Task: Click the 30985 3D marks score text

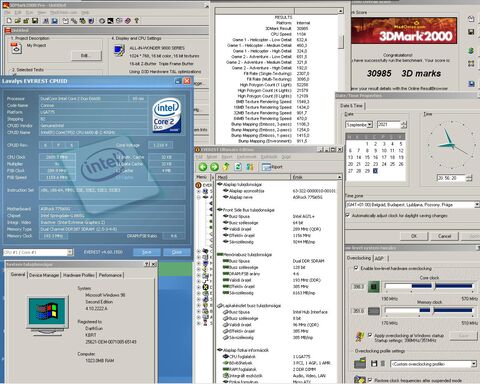Action: [x=404, y=73]
